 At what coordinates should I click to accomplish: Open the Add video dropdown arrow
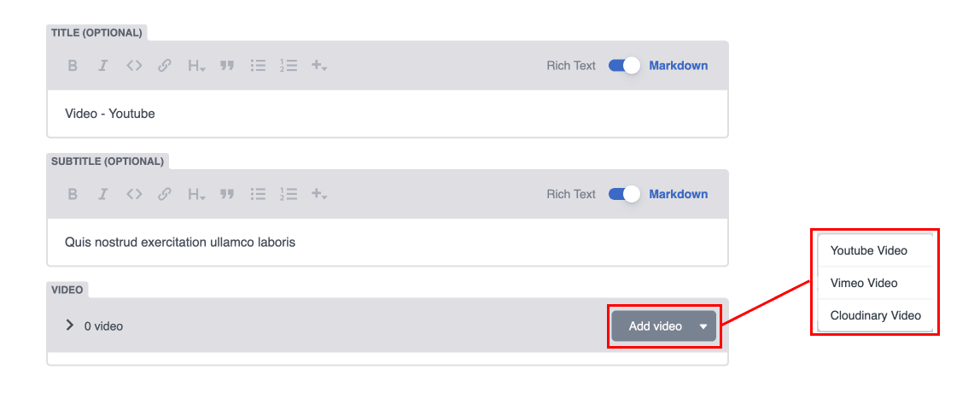(703, 326)
